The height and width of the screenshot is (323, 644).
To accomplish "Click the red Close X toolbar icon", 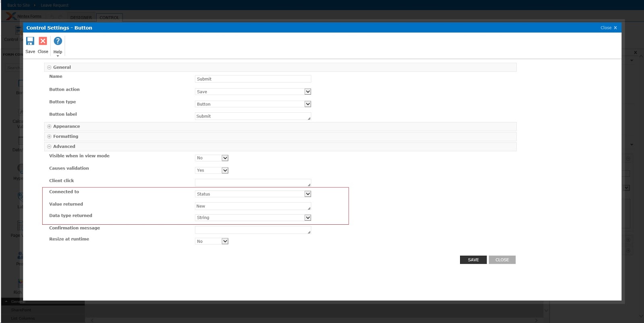I will coord(43,41).
